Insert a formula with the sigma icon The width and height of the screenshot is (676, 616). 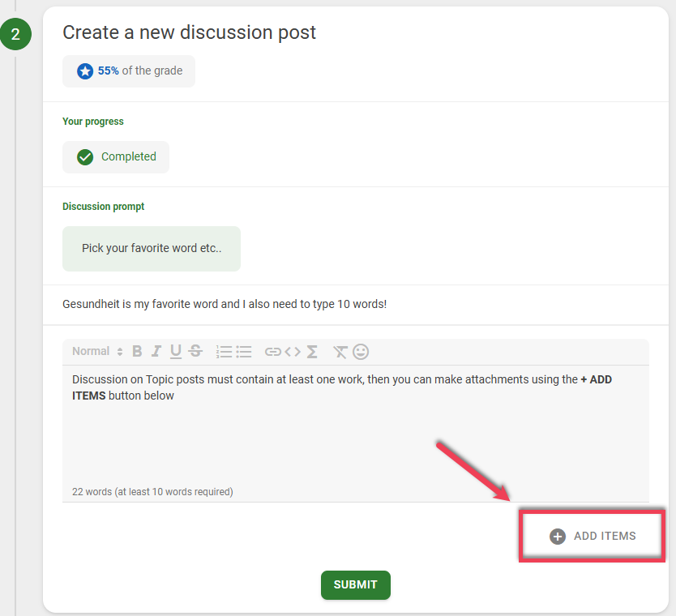(x=310, y=351)
